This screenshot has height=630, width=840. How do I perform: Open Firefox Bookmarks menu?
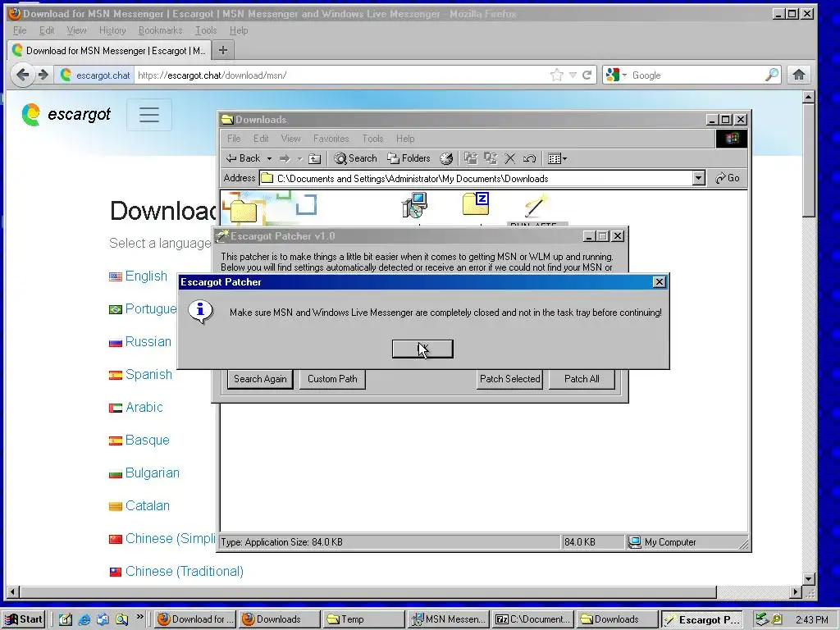[160, 30]
